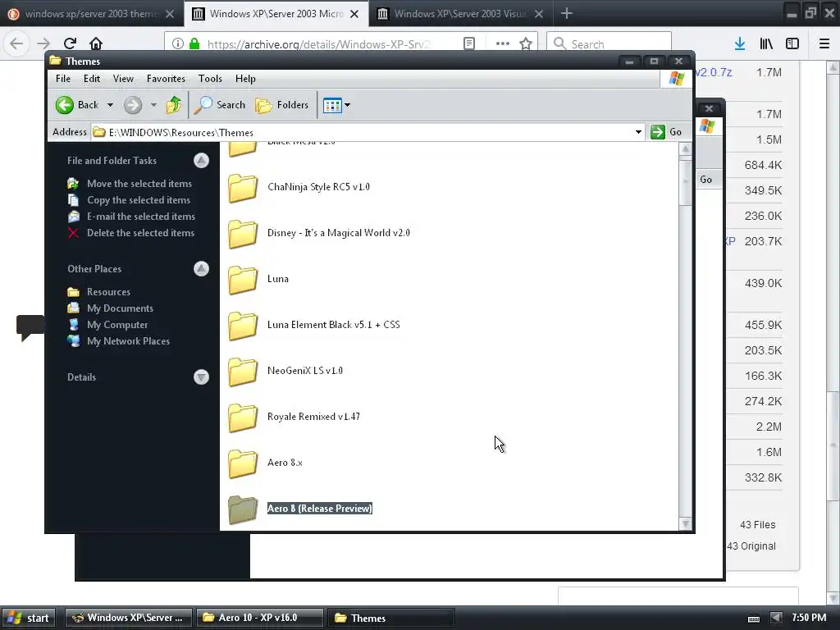Toggle the Folders pane
The height and width of the screenshot is (630, 840).
282,105
